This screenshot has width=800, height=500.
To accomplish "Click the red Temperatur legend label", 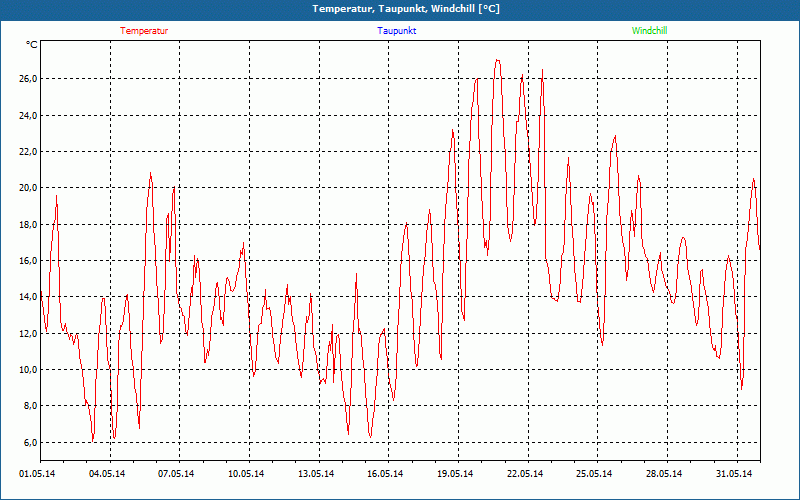I will coord(144,31).
